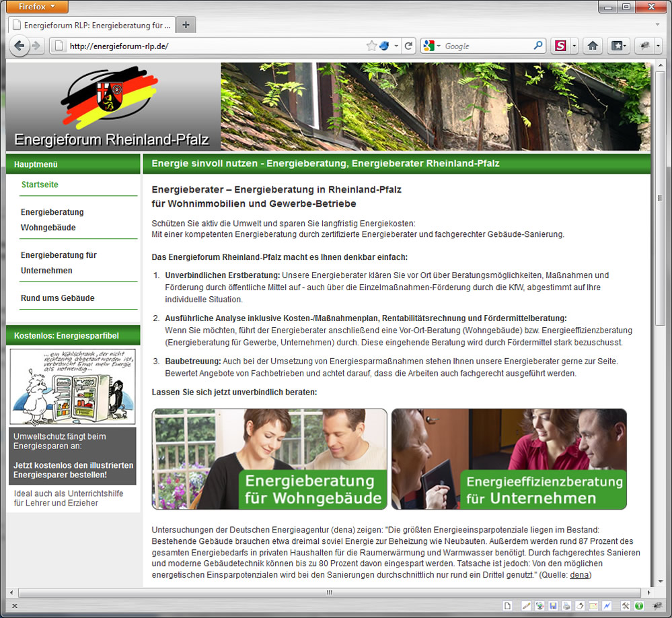This screenshot has width=672, height=618.
Task: Click the printer icon in add-on bar
Action: pos(566,606)
